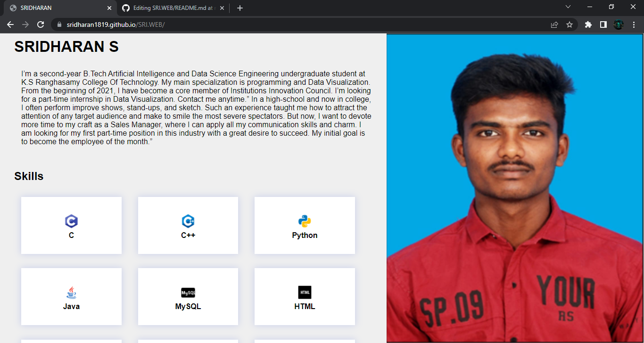Go back to the previous page
The image size is (644, 343).
point(10,24)
